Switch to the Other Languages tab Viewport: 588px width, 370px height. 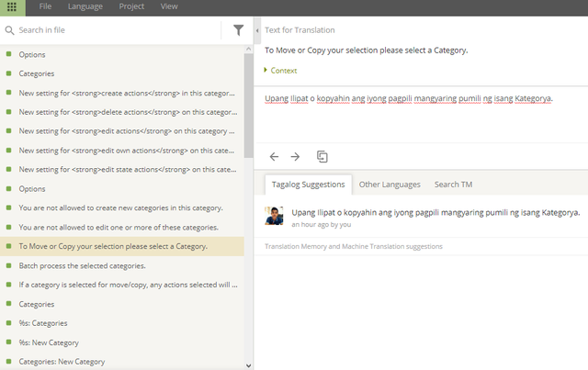tap(390, 185)
